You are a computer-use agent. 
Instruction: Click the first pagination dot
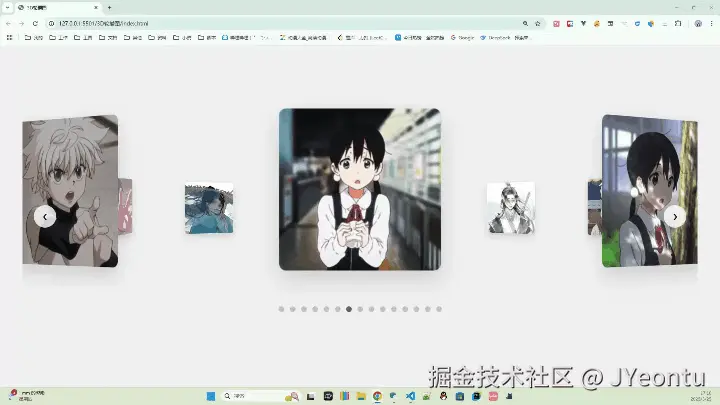coord(281,309)
